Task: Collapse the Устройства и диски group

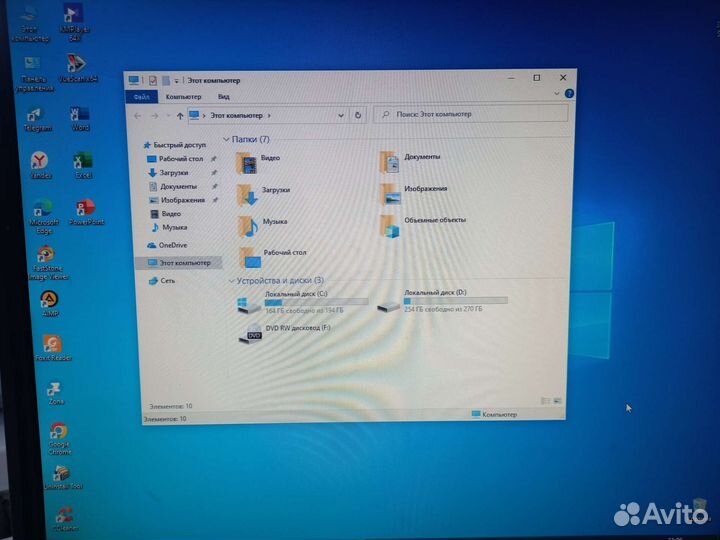Action: click(232, 281)
